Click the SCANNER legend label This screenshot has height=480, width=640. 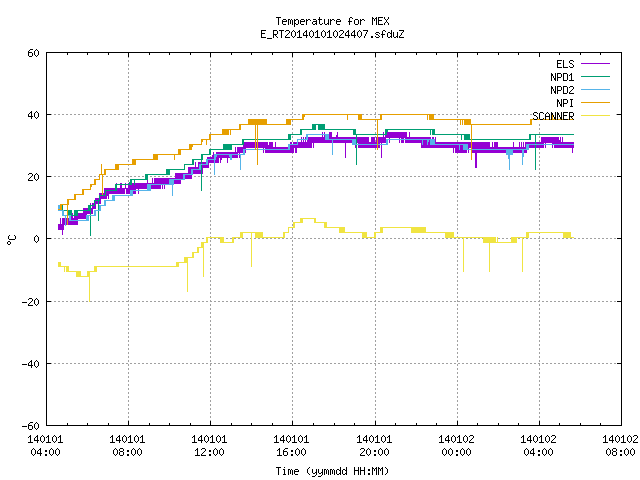click(x=553, y=116)
